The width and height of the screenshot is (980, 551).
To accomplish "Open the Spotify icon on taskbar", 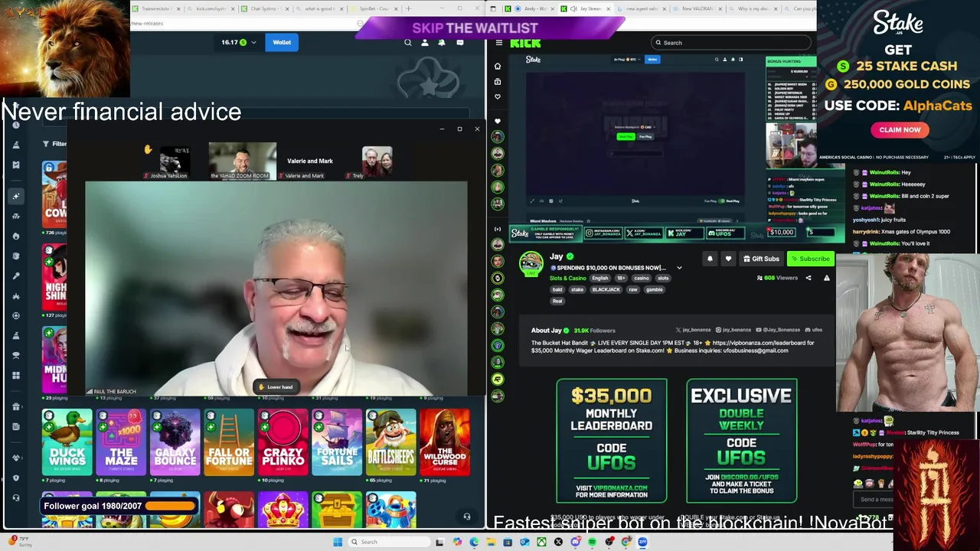I will 592,542.
